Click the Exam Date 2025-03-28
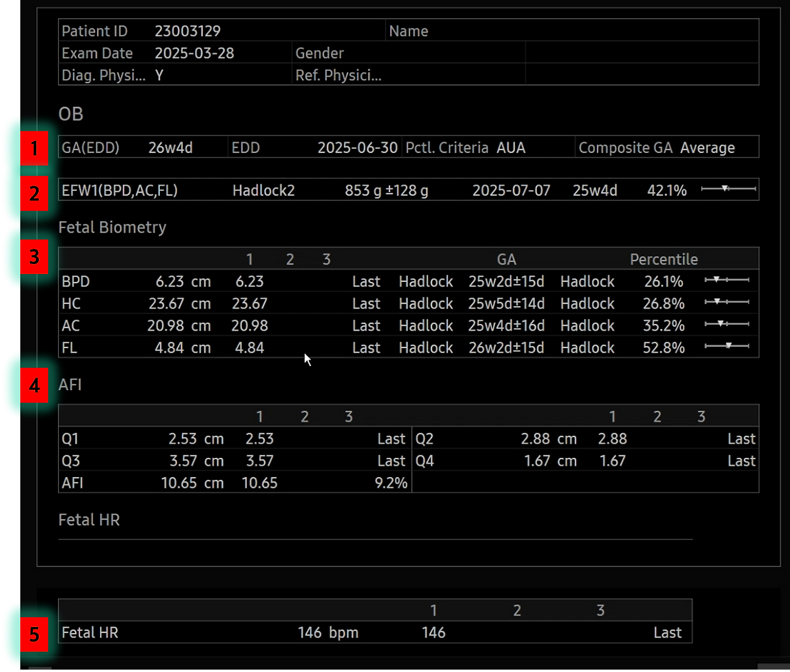The width and height of the screenshot is (790, 672). 194,53
